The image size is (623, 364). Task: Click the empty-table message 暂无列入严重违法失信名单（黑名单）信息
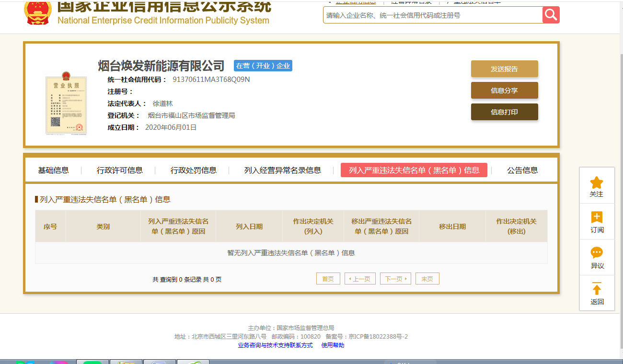click(x=291, y=253)
